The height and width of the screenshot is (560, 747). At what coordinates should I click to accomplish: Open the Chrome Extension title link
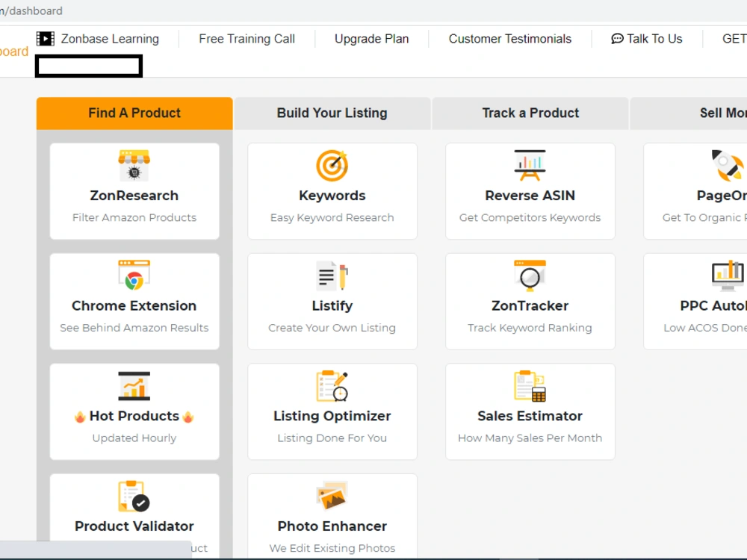click(x=134, y=305)
